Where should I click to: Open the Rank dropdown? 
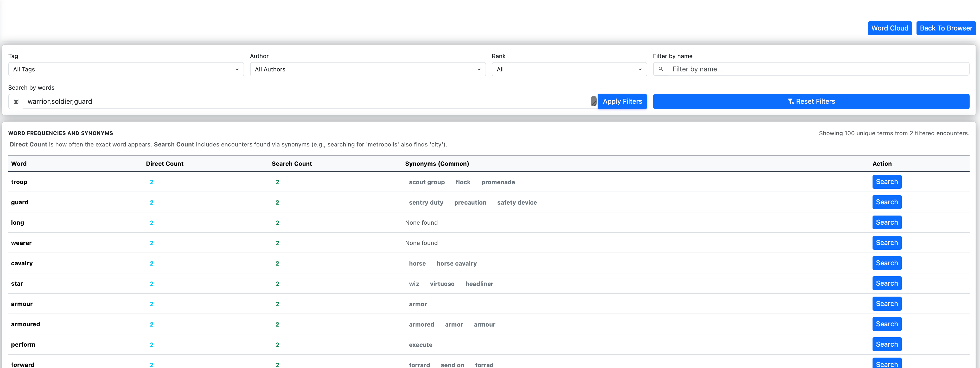[569, 69]
